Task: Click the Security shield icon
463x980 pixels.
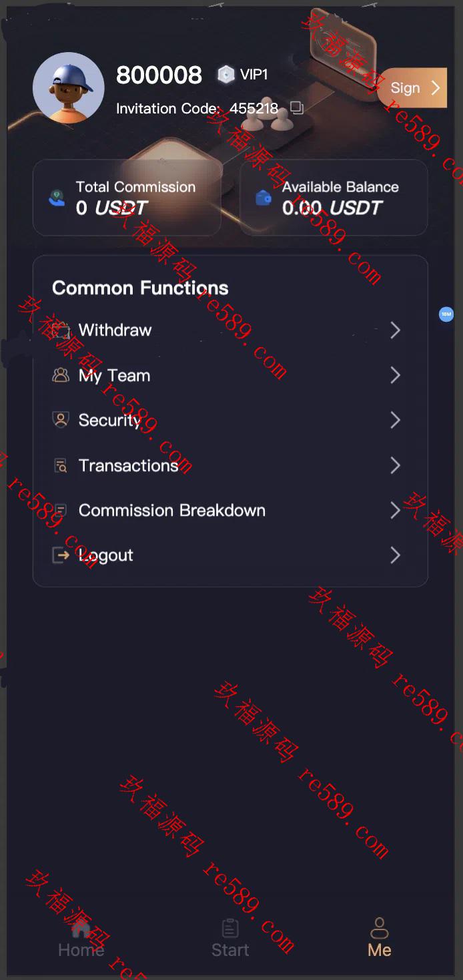Action: [61, 420]
